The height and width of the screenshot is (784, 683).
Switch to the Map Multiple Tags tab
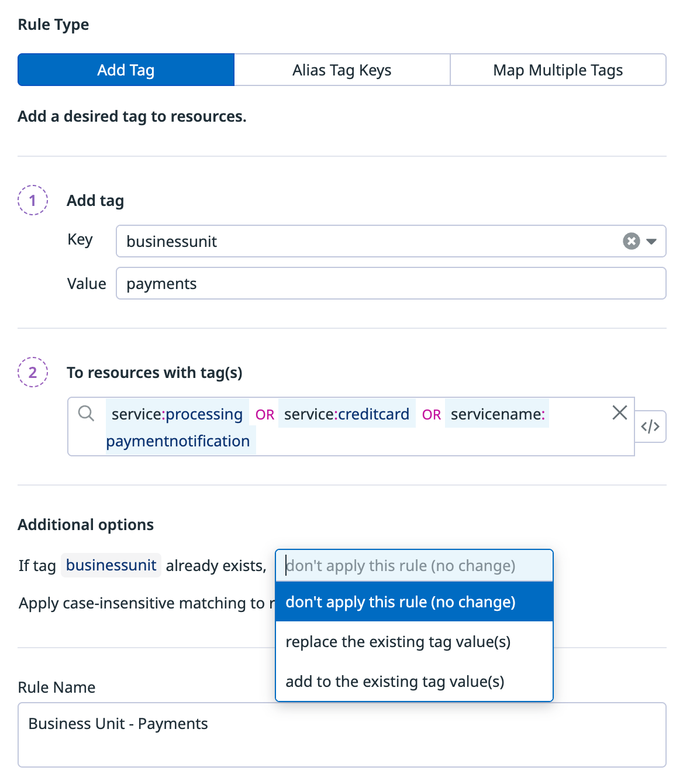click(x=557, y=70)
